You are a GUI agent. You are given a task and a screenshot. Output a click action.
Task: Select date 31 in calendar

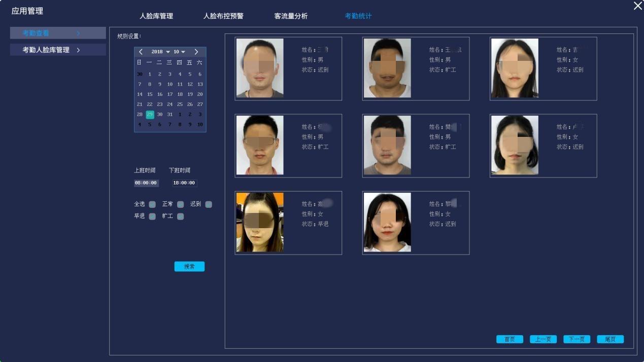pos(170,115)
